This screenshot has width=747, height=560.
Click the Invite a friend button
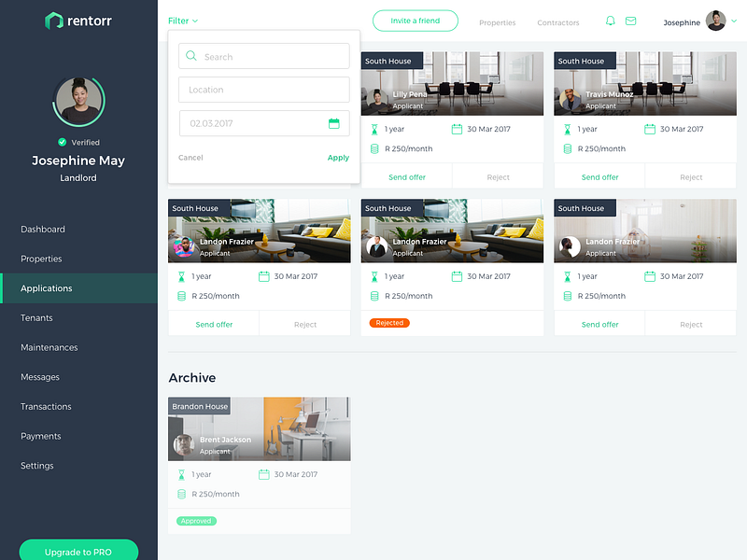(x=415, y=20)
